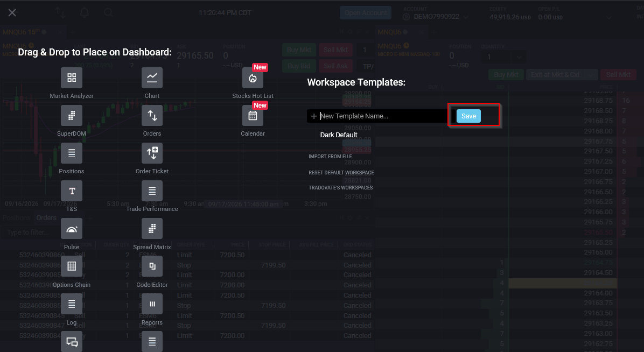Click the Sell Mkt button on chart panel
Image resolution: width=644 pixels, height=352 pixels.
(335, 50)
